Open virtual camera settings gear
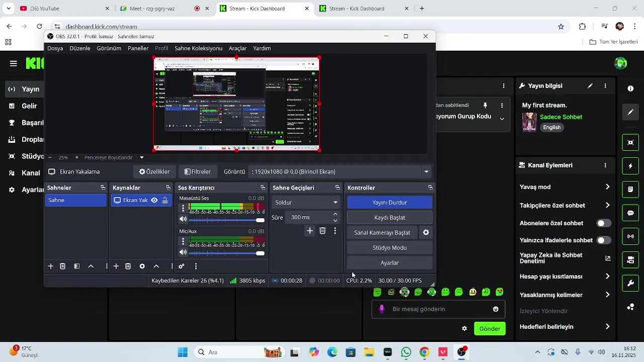This screenshot has width=644, height=362. click(426, 233)
